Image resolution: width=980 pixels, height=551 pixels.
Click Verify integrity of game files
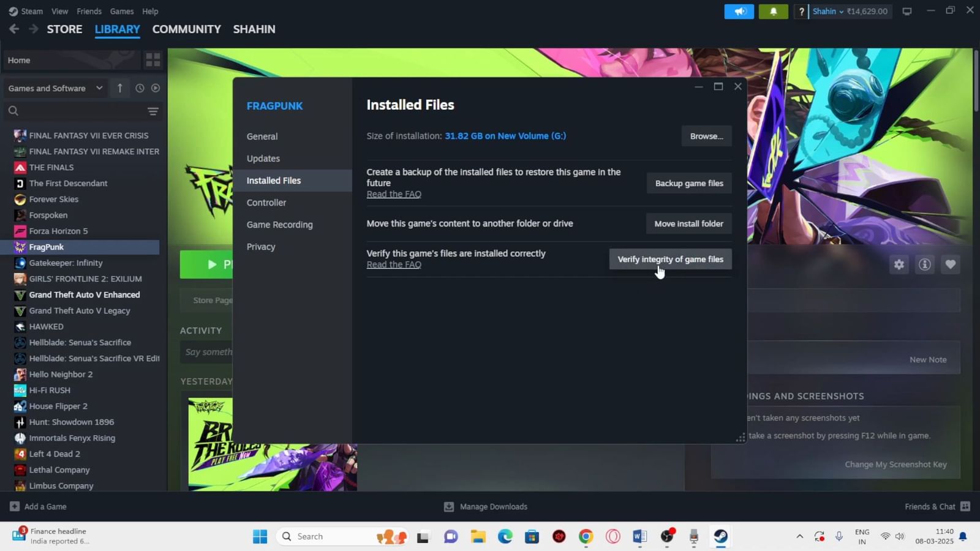[669, 259]
